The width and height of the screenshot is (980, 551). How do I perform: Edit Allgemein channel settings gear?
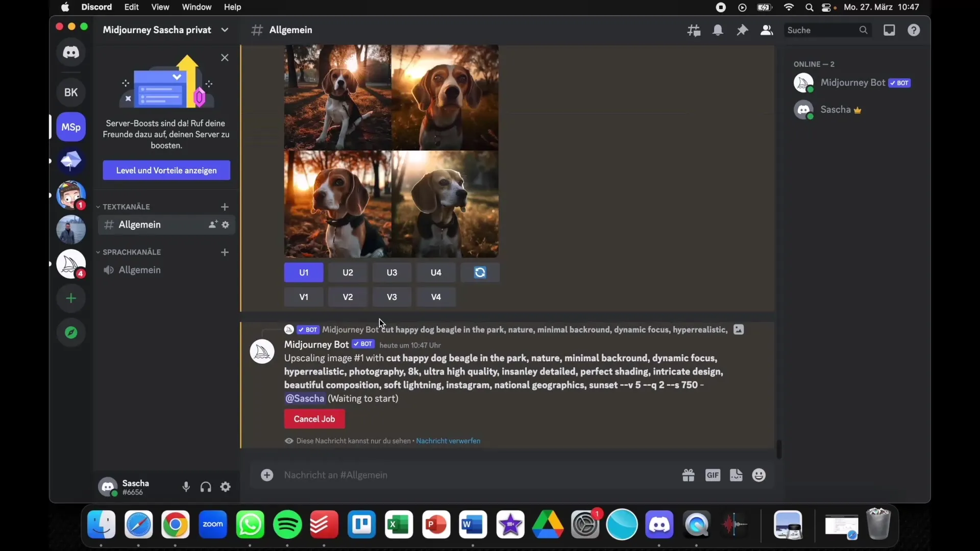[x=226, y=224]
